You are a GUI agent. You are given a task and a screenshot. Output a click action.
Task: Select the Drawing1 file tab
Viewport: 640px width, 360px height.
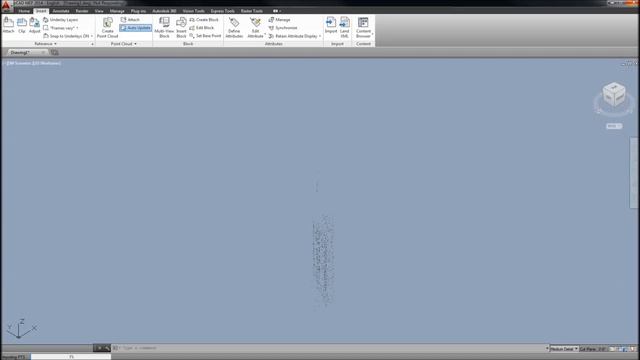(x=26, y=52)
